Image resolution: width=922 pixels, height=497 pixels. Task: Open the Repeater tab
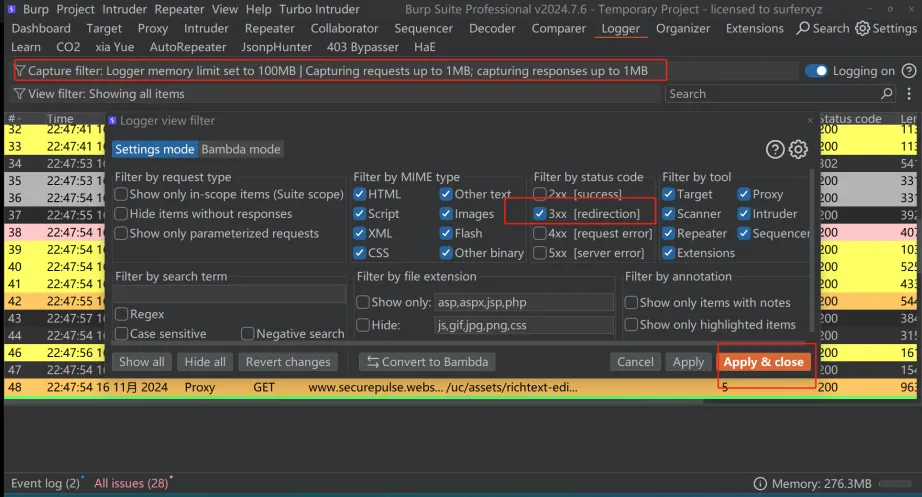(270, 28)
